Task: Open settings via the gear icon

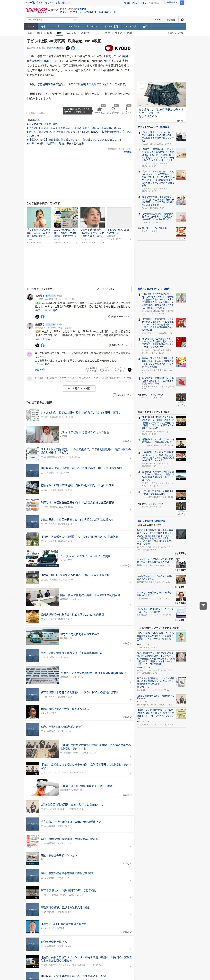Action: (182, 20)
